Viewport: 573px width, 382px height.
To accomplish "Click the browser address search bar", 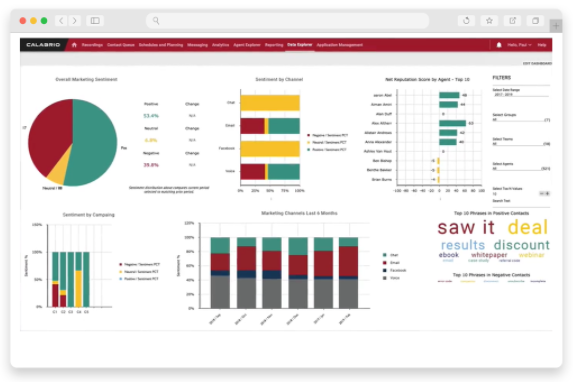I will pyautogui.click(x=288, y=20).
